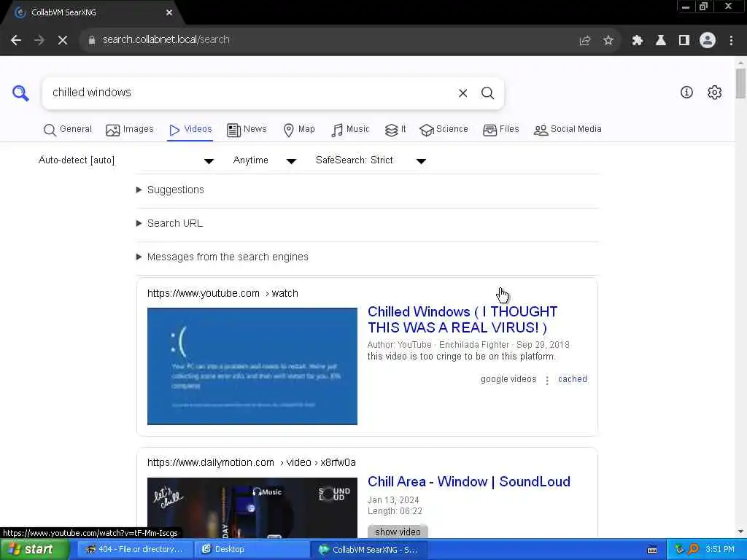747x560 pixels.
Task: Go back with browser back arrow
Action: tap(16, 40)
